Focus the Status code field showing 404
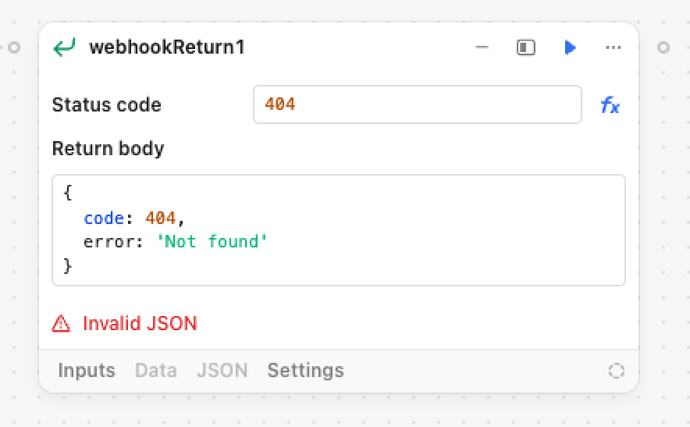690x427 pixels. pos(417,105)
